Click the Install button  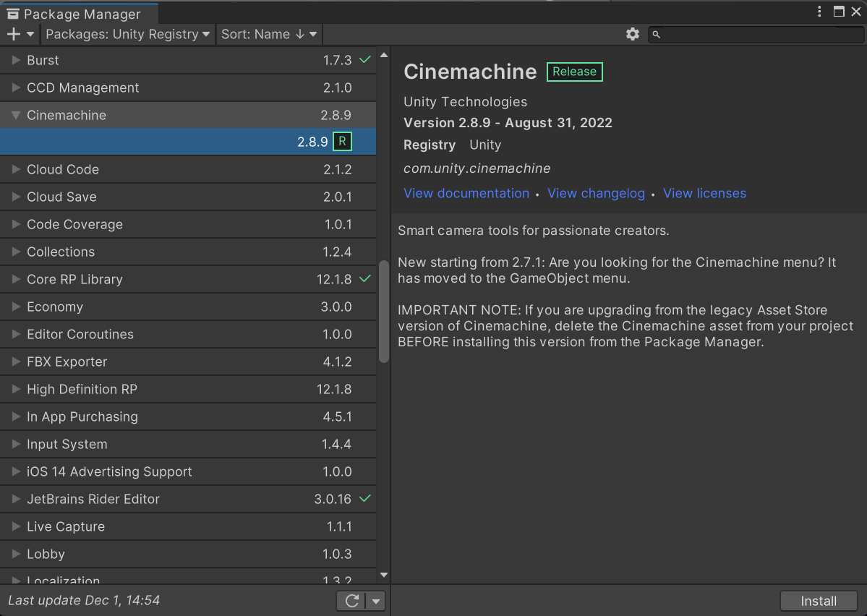point(819,601)
